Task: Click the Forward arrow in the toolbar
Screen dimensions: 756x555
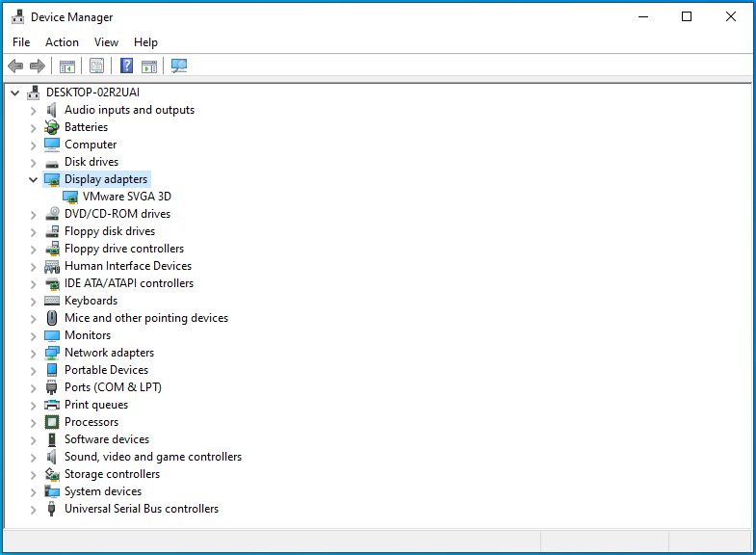Action: (38, 66)
